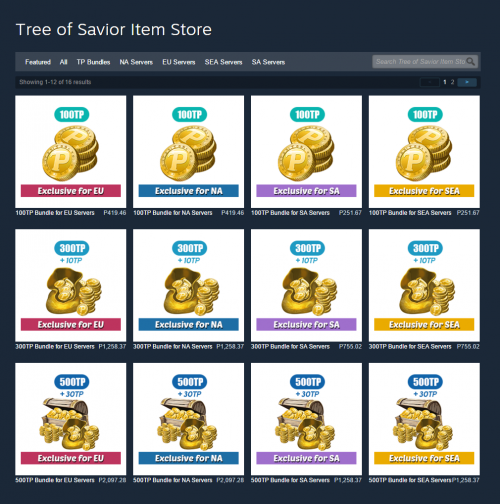500x504 pixels.
Task: Switch to the Featured tab
Action: [x=38, y=62]
